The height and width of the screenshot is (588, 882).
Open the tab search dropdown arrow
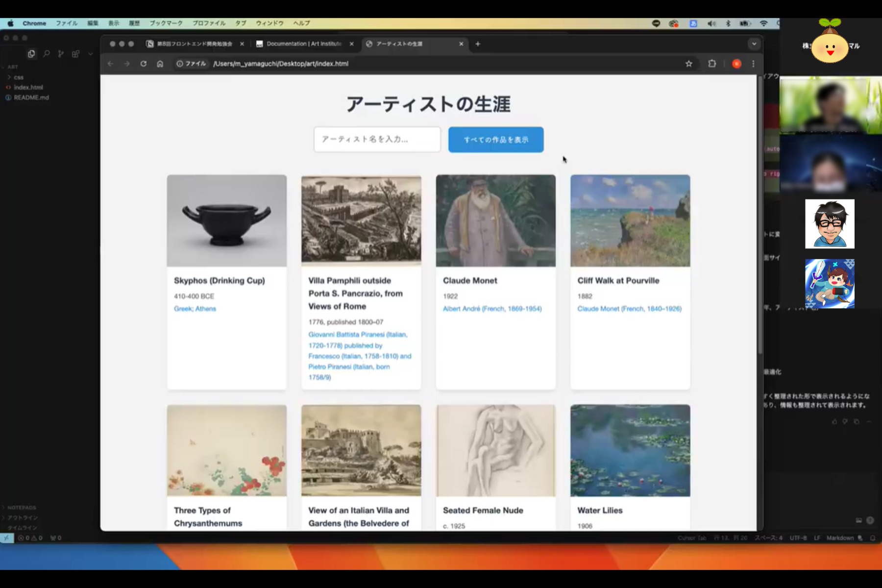click(x=754, y=44)
